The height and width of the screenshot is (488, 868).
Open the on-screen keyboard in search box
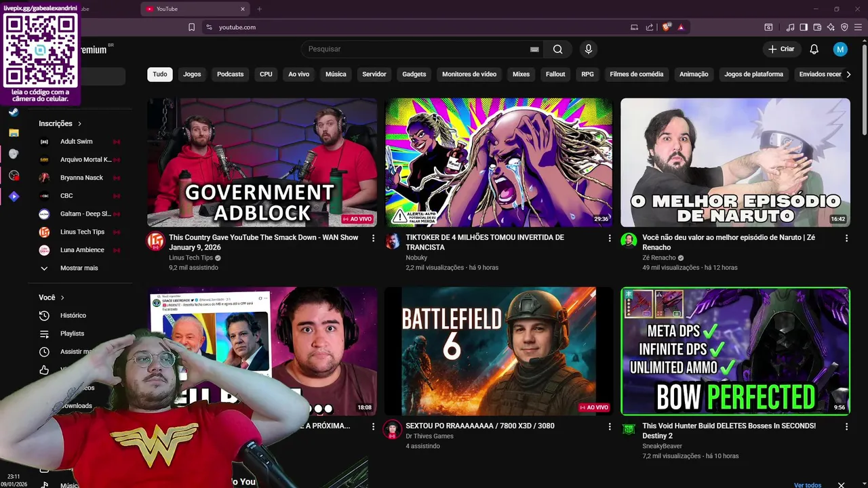click(534, 49)
